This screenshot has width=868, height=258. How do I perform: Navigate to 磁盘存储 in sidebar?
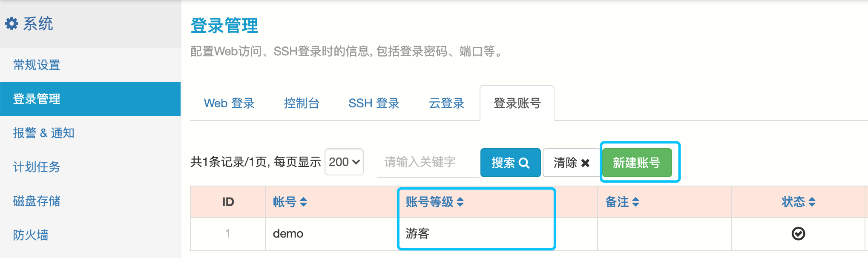click(x=37, y=201)
